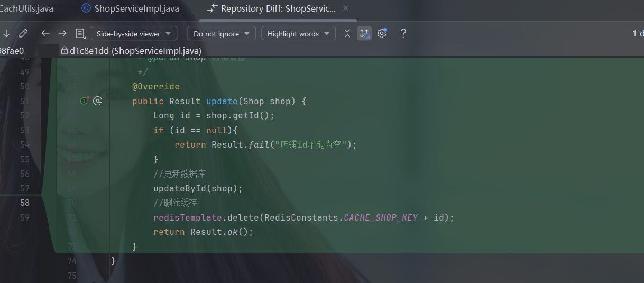The image size is (644, 283).
Task: Click the //删除缓存 comment
Action: click(176, 203)
